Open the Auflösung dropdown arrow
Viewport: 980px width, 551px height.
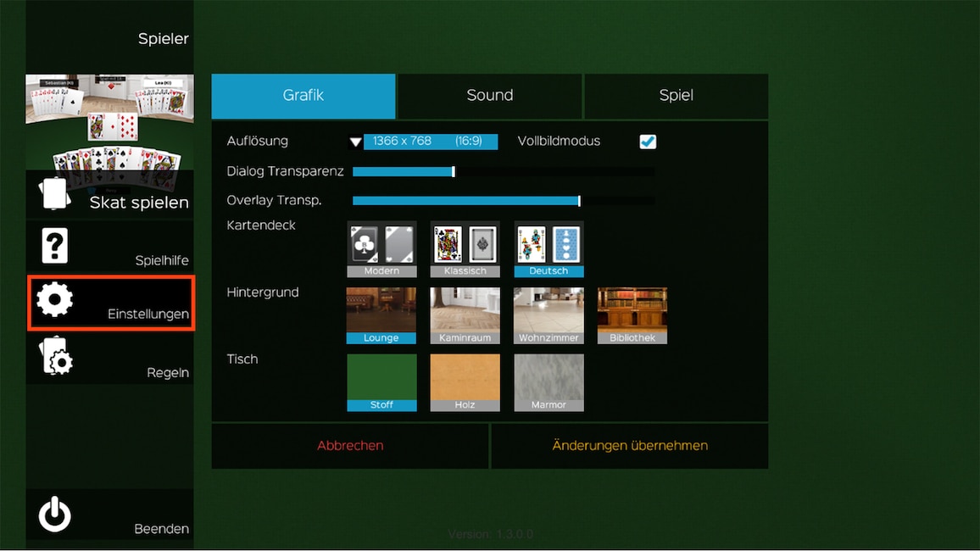coord(355,142)
